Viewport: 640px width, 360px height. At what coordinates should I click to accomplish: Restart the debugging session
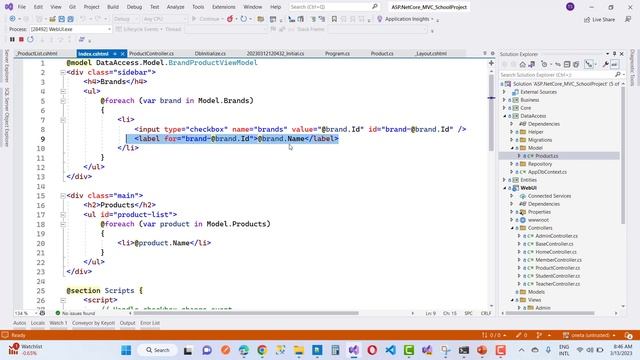[x=31, y=39]
